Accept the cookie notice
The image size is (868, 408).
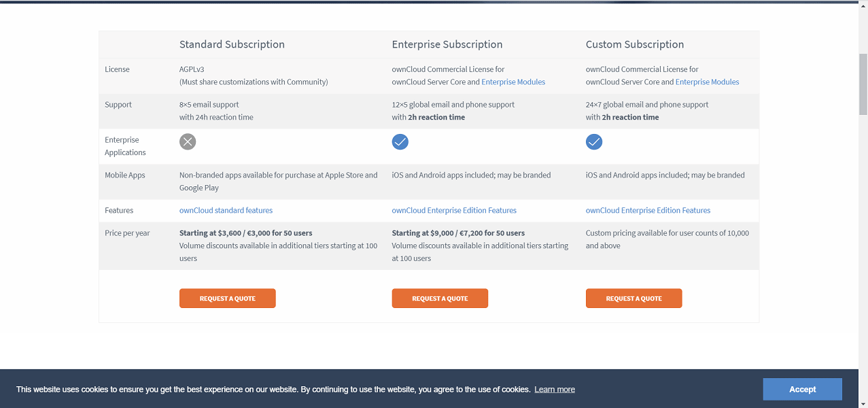[x=802, y=389]
